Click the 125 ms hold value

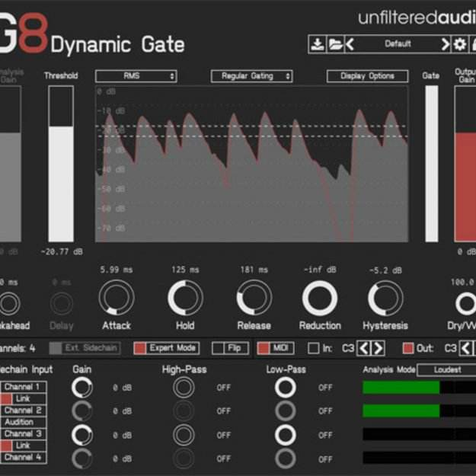(186, 270)
